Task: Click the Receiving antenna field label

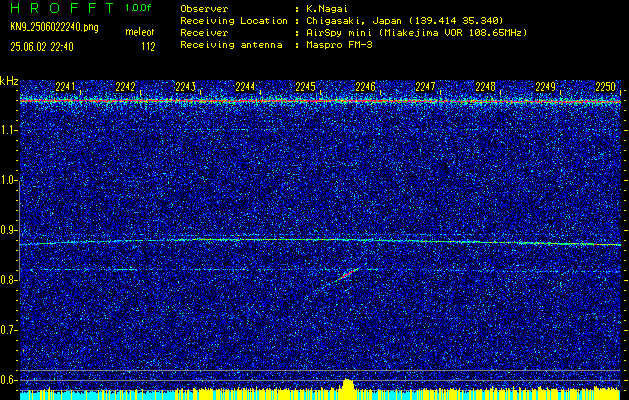Action: (231, 45)
